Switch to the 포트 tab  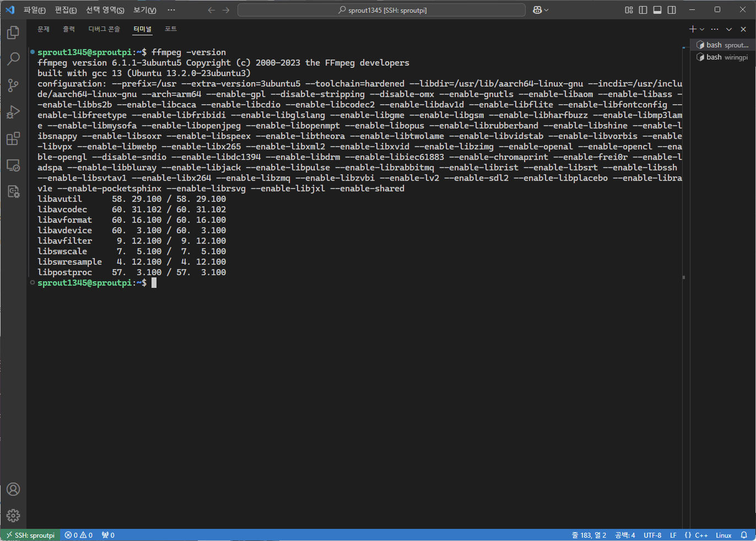pyautogui.click(x=171, y=29)
